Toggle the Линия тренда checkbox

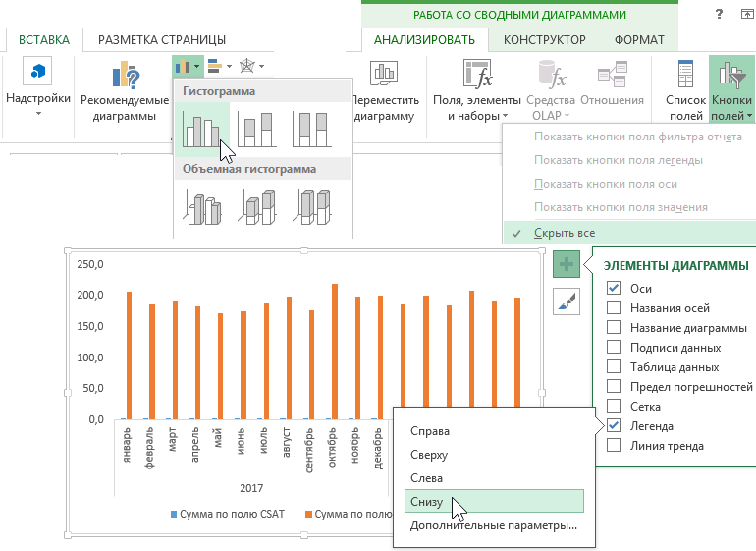[614, 445]
